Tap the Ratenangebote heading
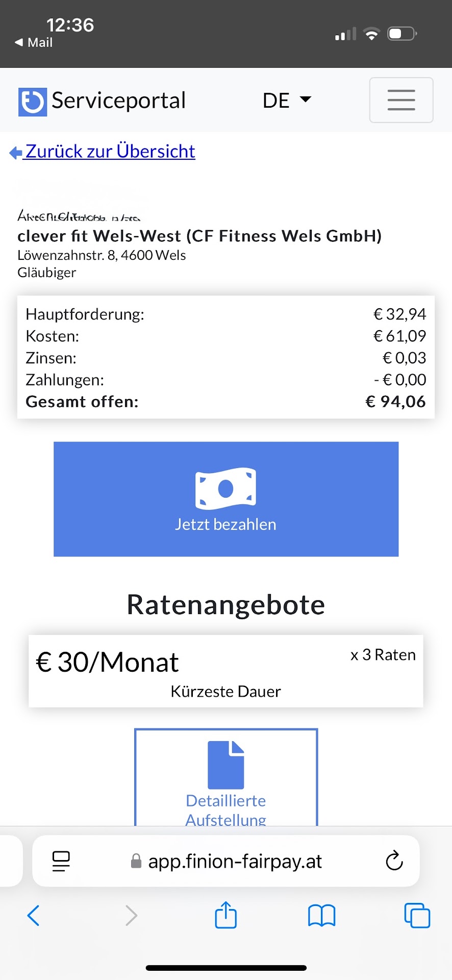The height and width of the screenshot is (980, 452). click(225, 605)
